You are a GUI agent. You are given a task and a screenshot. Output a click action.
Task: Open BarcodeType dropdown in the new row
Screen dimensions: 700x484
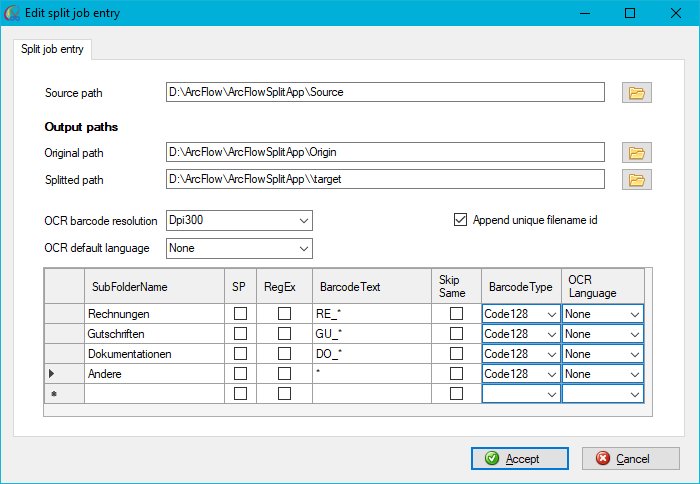(521, 394)
